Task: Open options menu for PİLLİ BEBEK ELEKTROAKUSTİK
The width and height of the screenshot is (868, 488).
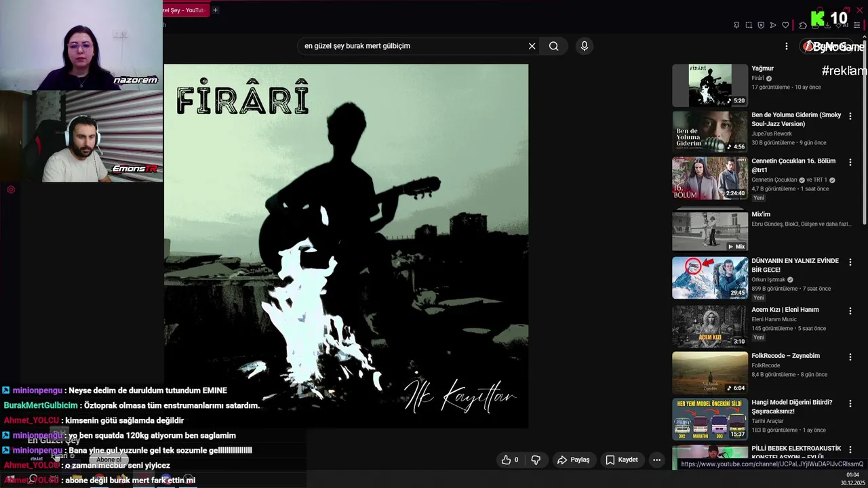Action: [850, 449]
